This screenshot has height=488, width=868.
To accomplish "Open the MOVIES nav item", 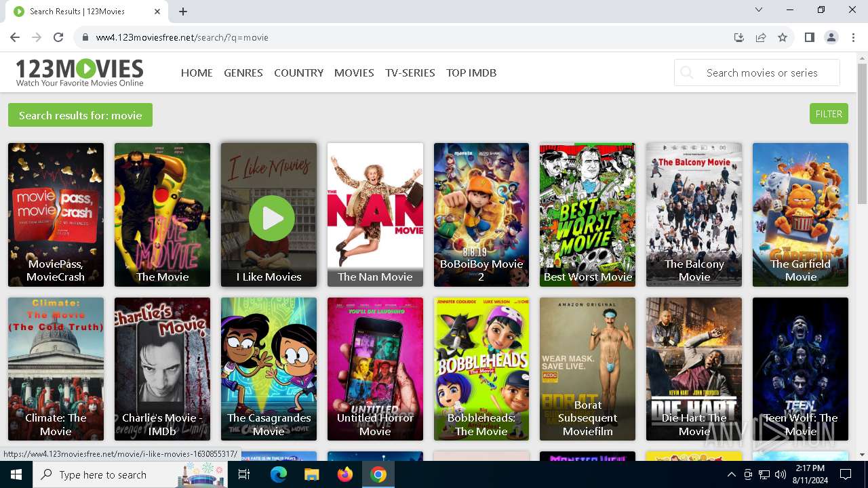I will click(x=354, y=73).
